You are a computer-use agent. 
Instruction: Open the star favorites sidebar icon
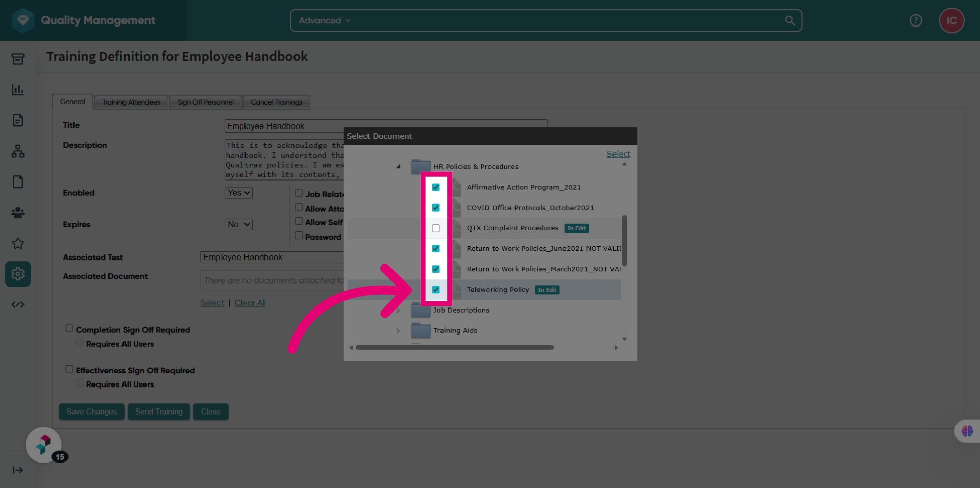click(x=18, y=243)
